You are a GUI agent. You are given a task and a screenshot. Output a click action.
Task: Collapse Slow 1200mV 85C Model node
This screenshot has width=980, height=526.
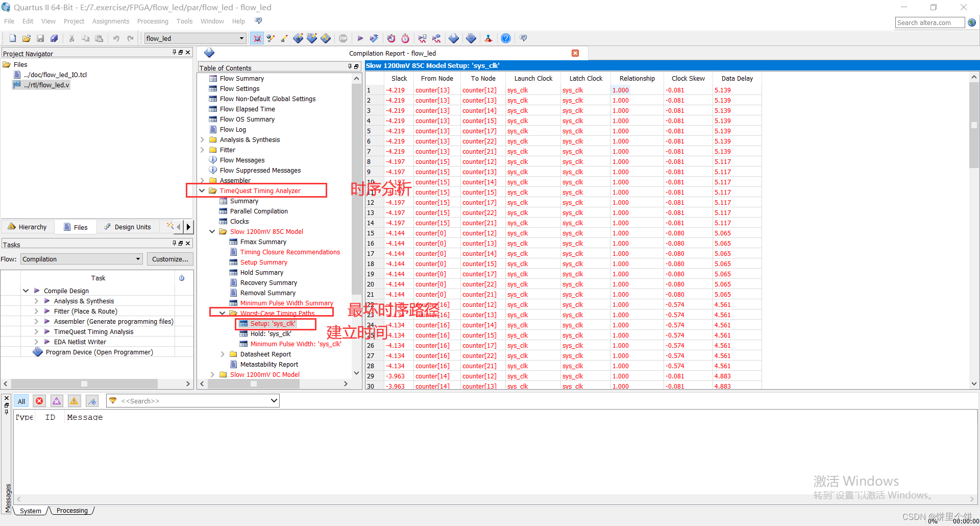pos(212,231)
